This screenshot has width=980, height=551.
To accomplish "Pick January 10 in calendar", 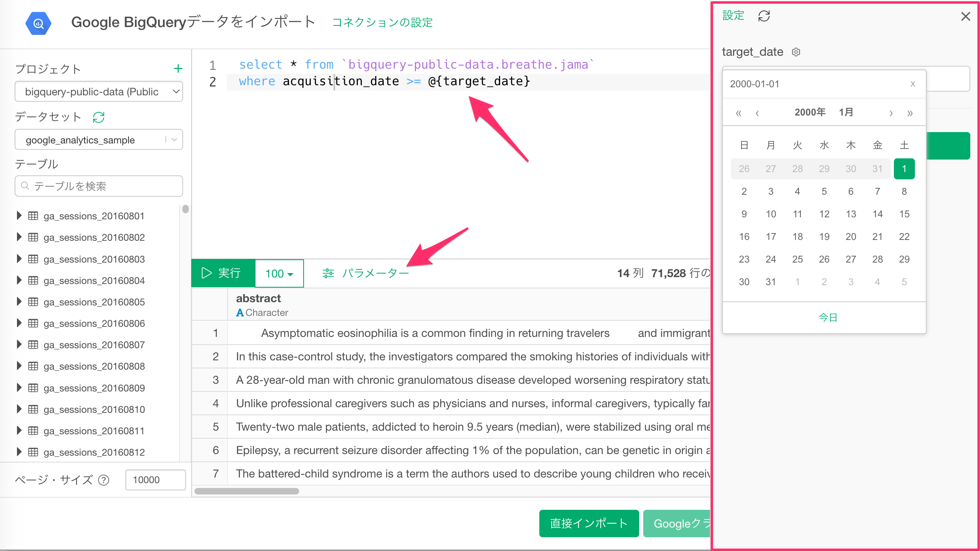I will [x=771, y=214].
